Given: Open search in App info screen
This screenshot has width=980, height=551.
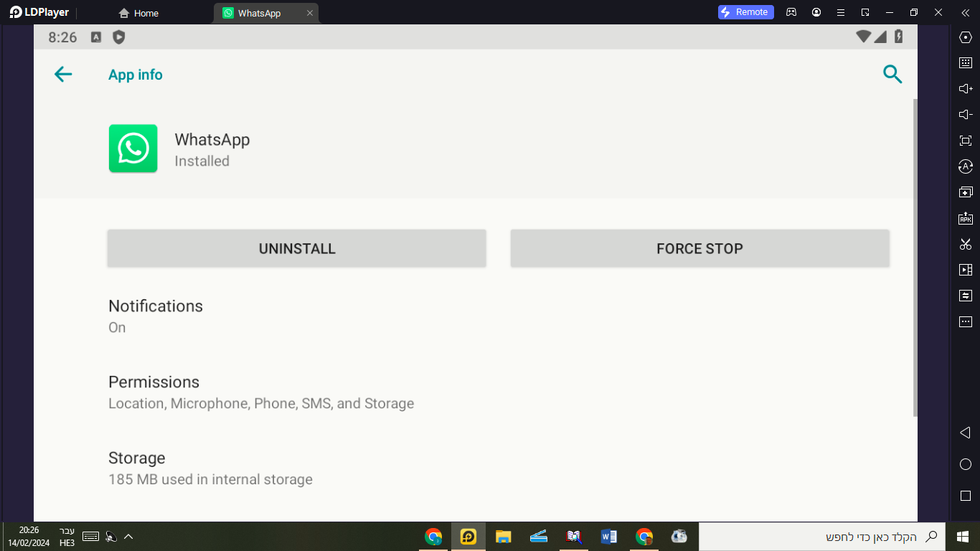Looking at the screenshot, I should tap(892, 74).
